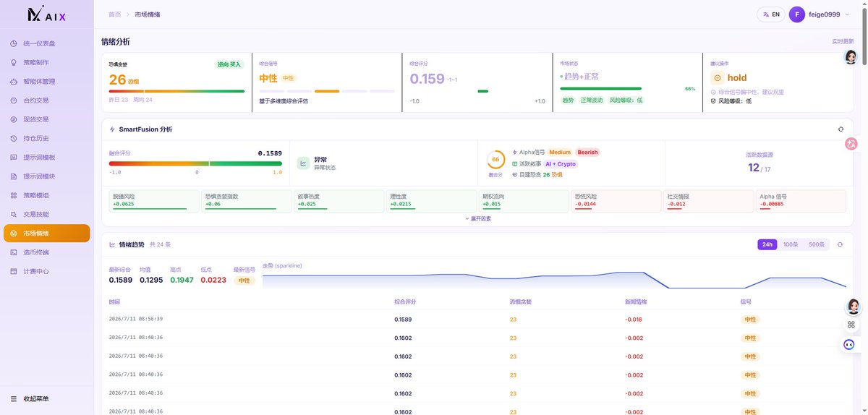Click the pink floating widget icon
This screenshot has width=868, height=415.
point(851,145)
